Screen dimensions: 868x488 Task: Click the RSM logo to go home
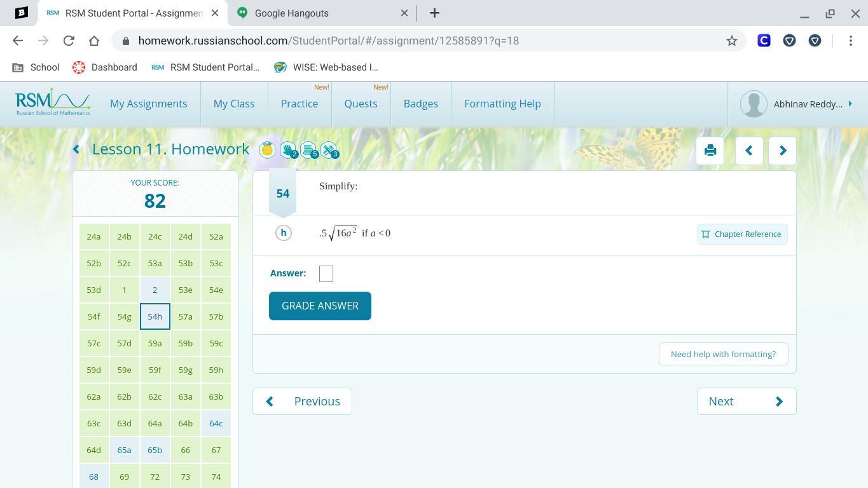pyautogui.click(x=53, y=102)
